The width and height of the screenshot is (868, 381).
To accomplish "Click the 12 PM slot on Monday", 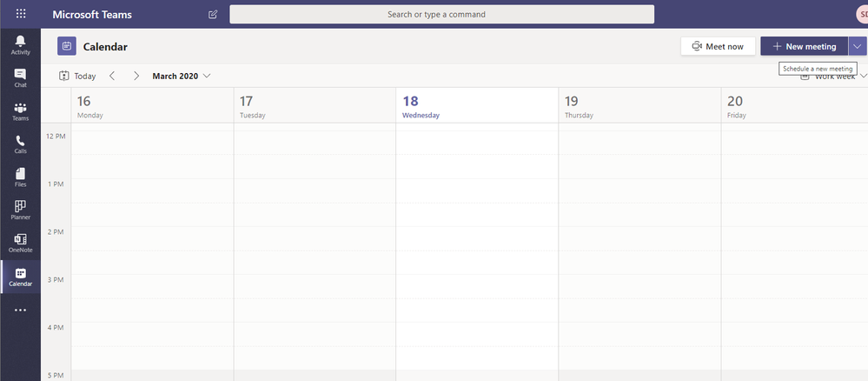I will [x=152, y=143].
